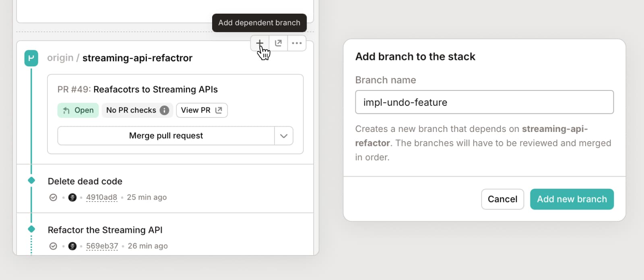
Task: Click commit hash 4910ad8
Action: [x=101, y=198]
